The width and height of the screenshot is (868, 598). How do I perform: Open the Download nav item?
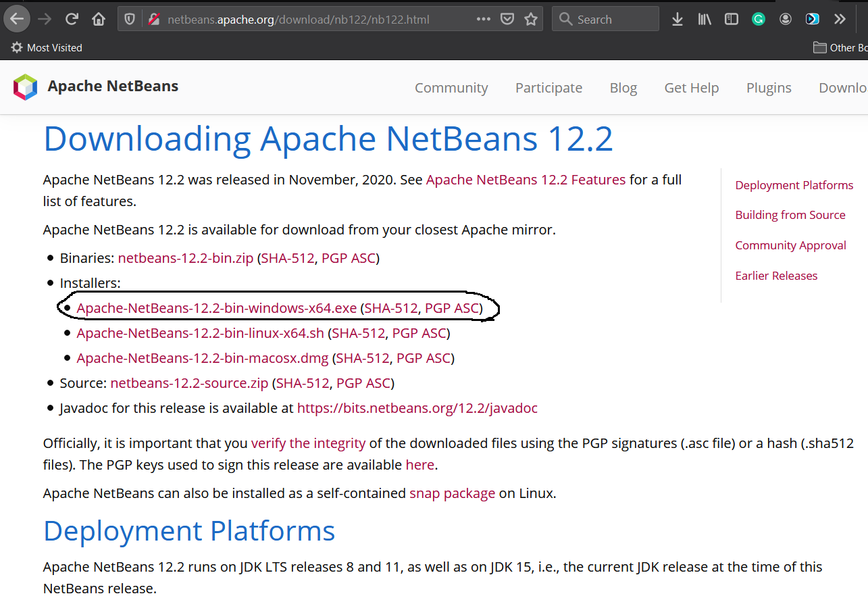pos(843,88)
